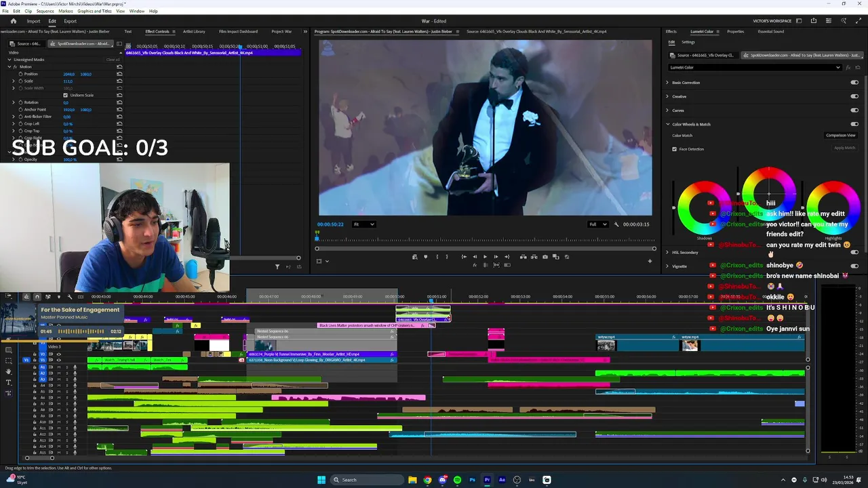Open File Explorer from Windows taskbar
868x488 pixels.
pyautogui.click(x=412, y=480)
